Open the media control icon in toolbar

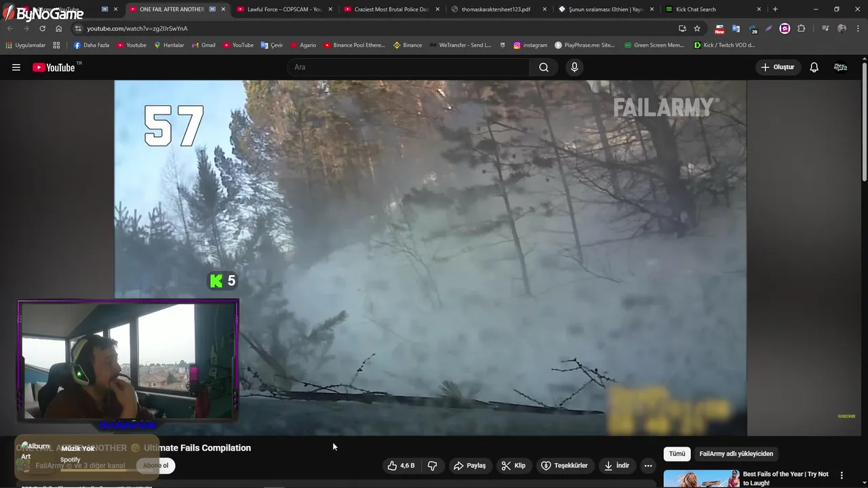tap(825, 28)
